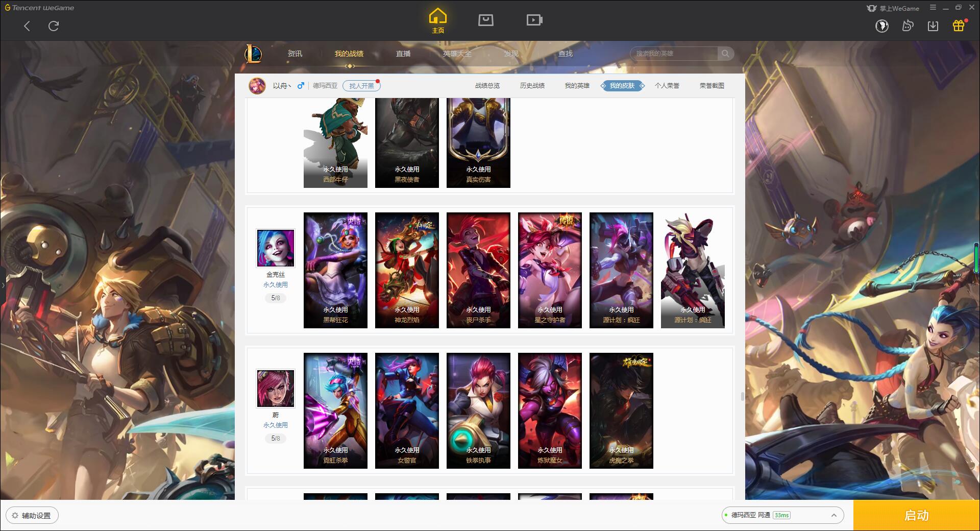980x531 pixels.
Task: Click the 找人开黑 button
Action: coord(361,86)
